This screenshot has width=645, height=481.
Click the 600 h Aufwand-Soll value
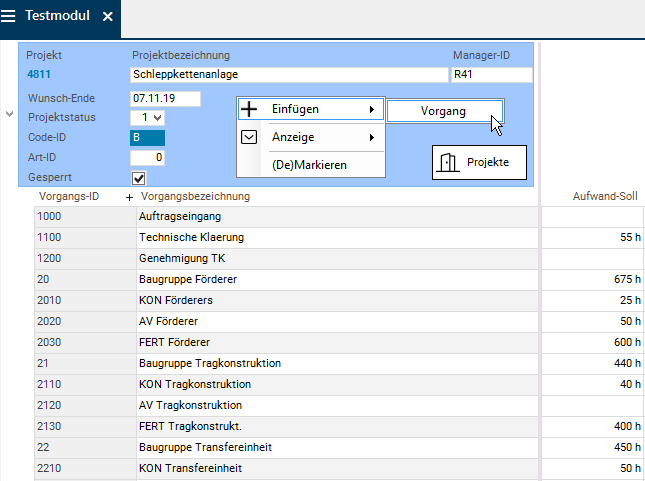592,342
